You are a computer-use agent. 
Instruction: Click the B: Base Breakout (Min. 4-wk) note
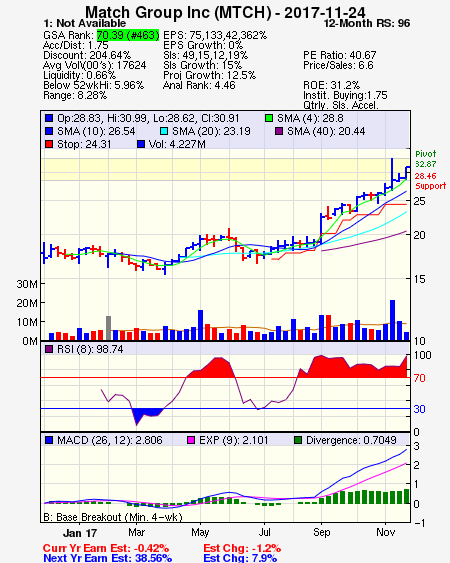113,517
